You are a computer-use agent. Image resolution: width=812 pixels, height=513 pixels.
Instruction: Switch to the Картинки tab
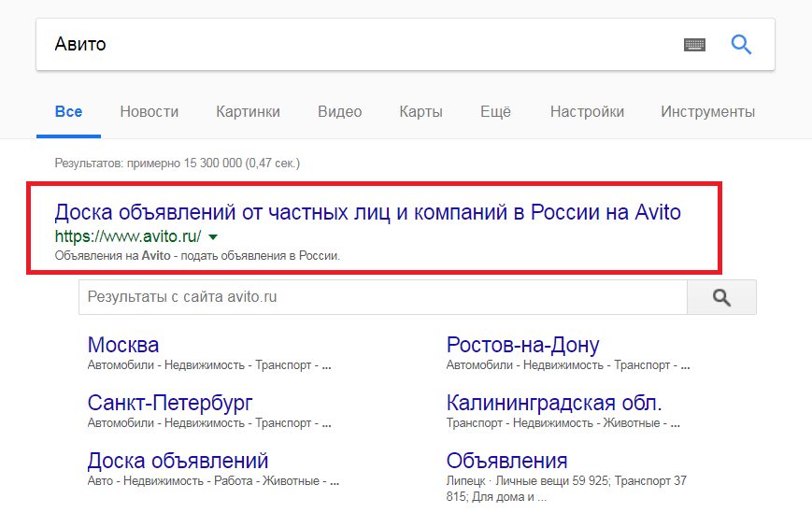pos(248,112)
